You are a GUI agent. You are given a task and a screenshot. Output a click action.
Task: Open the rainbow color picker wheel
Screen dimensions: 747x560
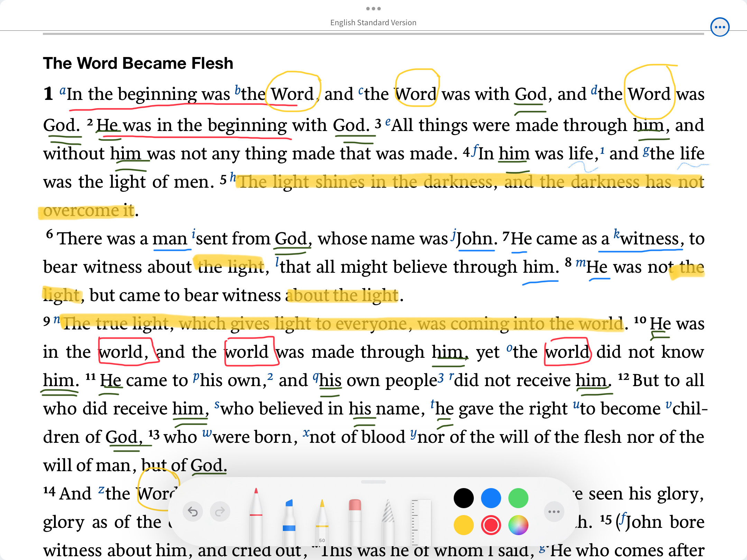coord(518,525)
